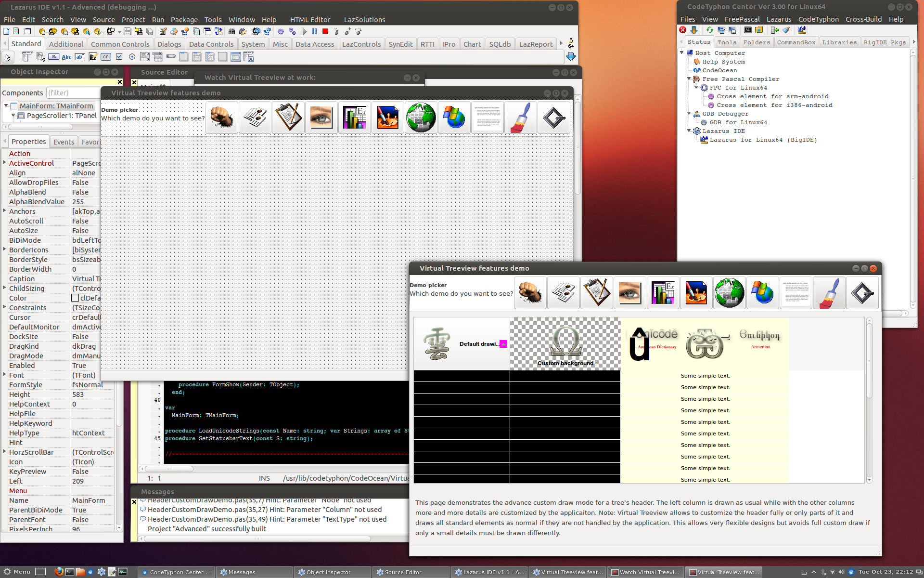
Task: Click the bar chart demo icon in front window
Action: point(663,293)
